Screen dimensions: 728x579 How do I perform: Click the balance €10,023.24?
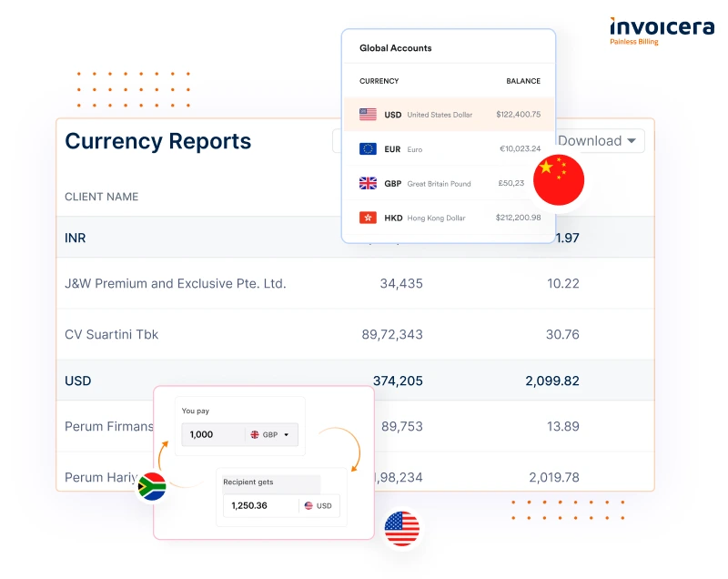(520, 148)
